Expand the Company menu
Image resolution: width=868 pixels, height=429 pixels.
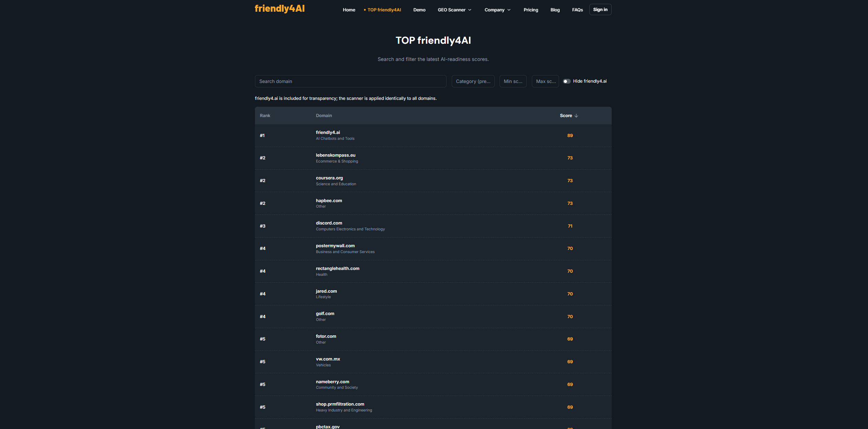click(497, 10)
